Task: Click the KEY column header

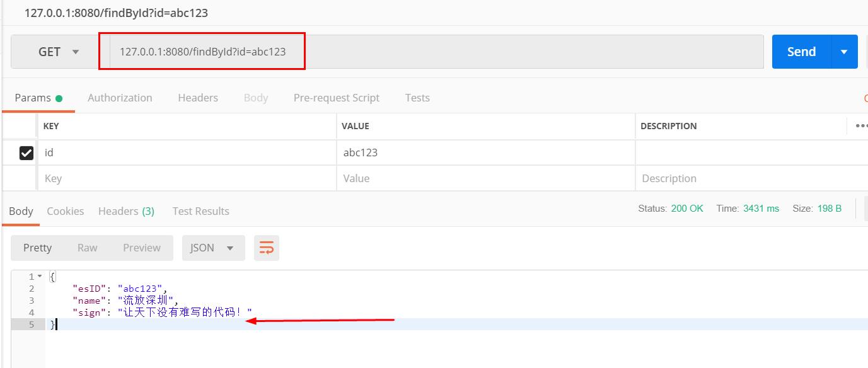Action: [x=51, y=126]
